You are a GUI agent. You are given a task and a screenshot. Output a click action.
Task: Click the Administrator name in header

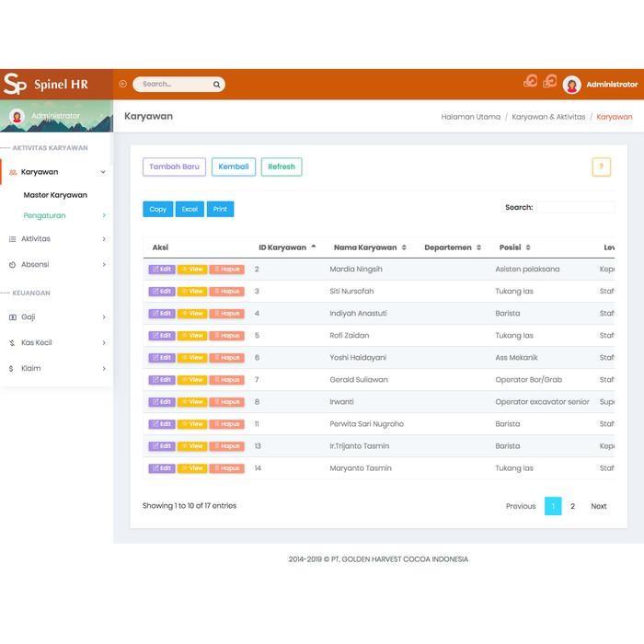612,85
